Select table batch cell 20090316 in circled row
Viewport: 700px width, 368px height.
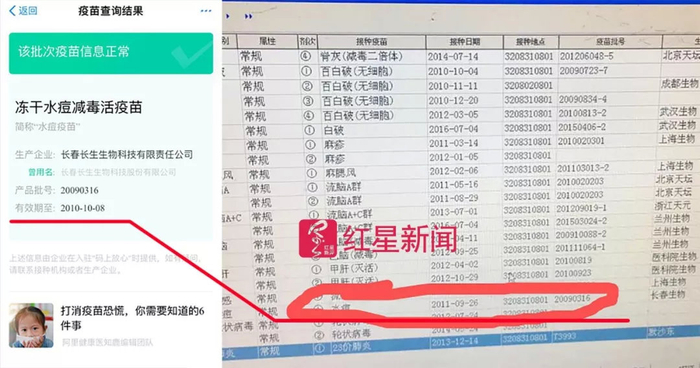572,299
